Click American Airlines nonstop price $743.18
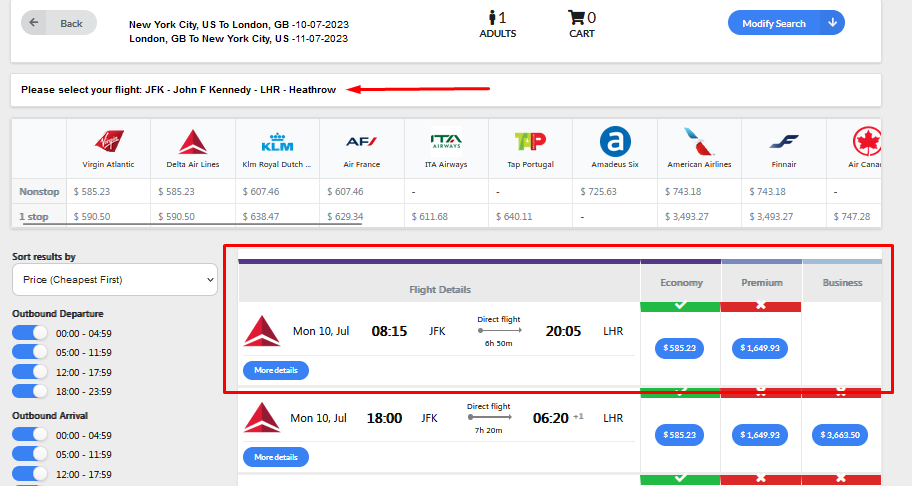The image size is (912, 486). pyautogui.click(x=683, y=191)
